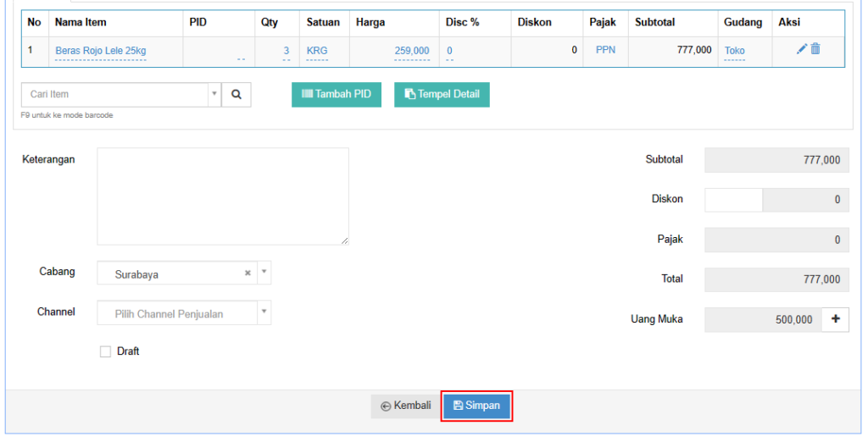
Task: Expand the Cabang dropdown
Action: click(x=264, y=273)
